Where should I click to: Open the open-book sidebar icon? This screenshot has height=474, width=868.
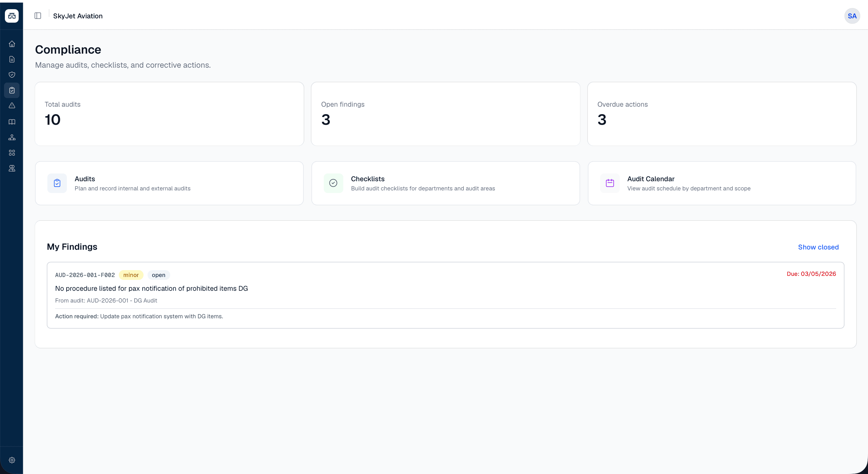point(12,122)
